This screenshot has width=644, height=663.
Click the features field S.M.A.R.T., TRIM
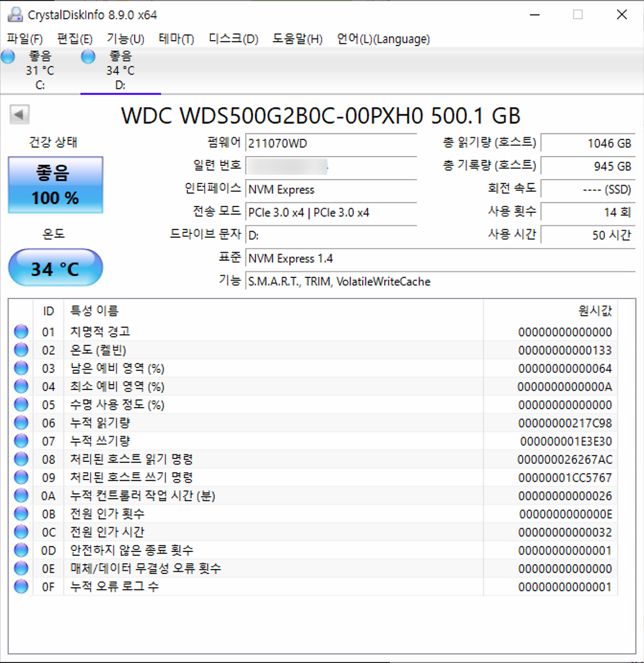441,282
